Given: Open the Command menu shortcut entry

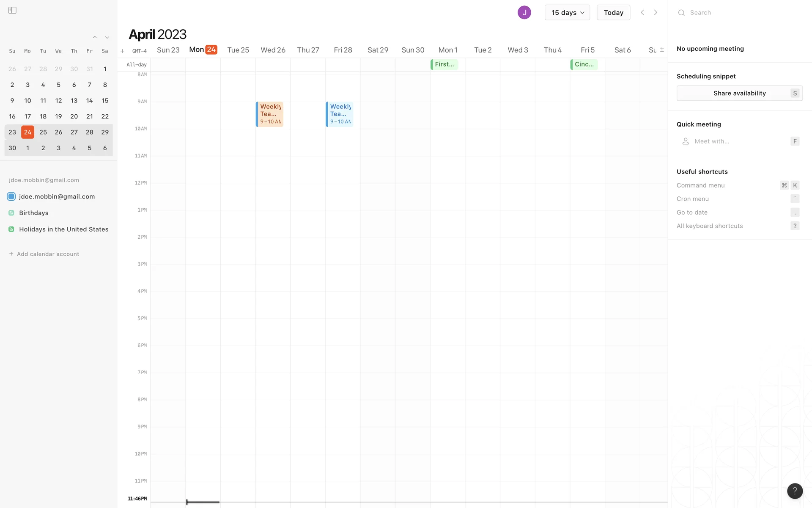Looking at the screenshot, I should pyautogui.click(x=700, y=185).
